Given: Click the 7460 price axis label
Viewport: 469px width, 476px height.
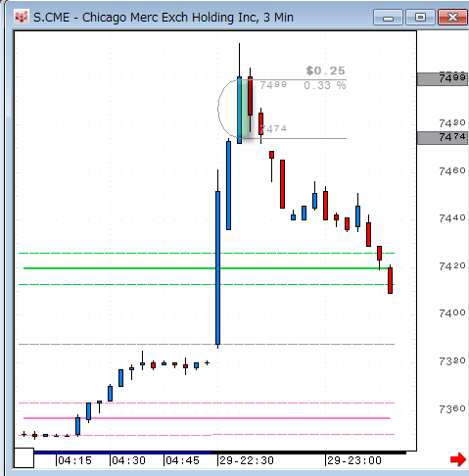Looking at the screenshot, I should (452, 170).
